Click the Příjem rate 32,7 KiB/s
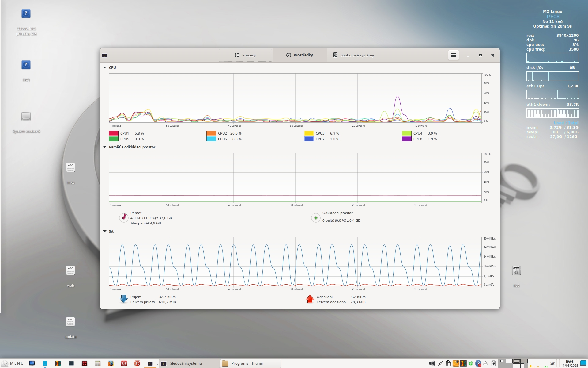The height and width of the screenshot is (368, 588). [167, 297]
